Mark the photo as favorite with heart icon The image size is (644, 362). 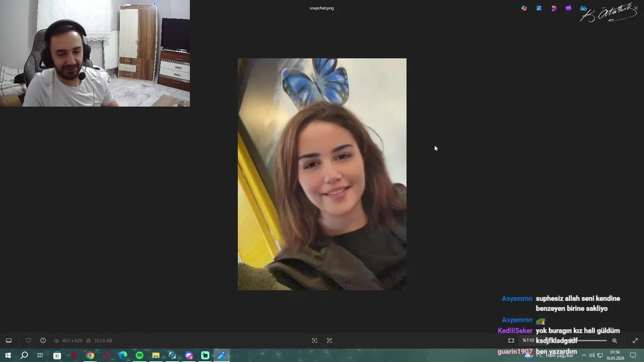[28, 340]
